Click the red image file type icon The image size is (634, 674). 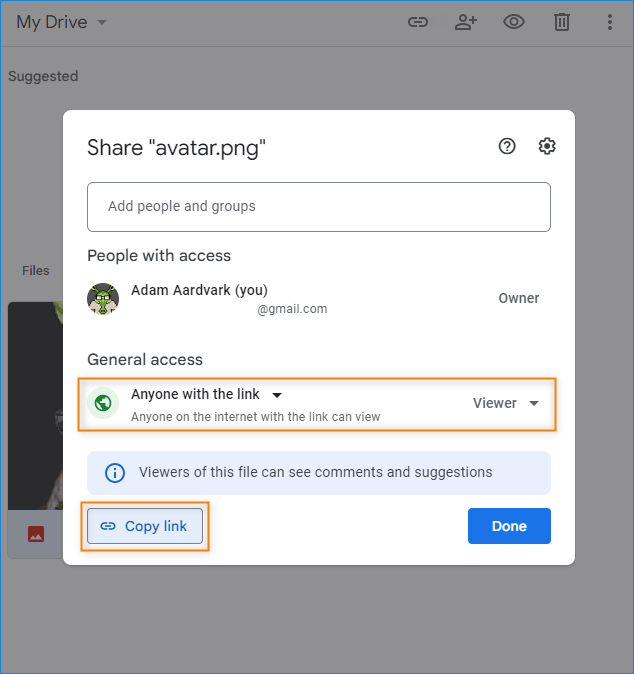point(36,534)
